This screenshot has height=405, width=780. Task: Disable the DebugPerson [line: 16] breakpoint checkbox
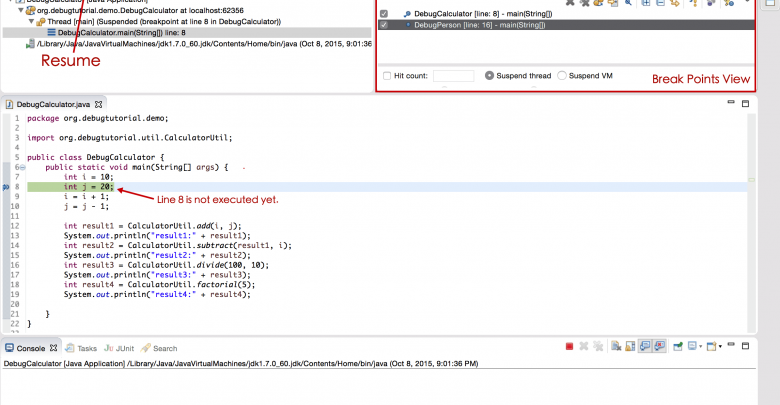point(384,25)
